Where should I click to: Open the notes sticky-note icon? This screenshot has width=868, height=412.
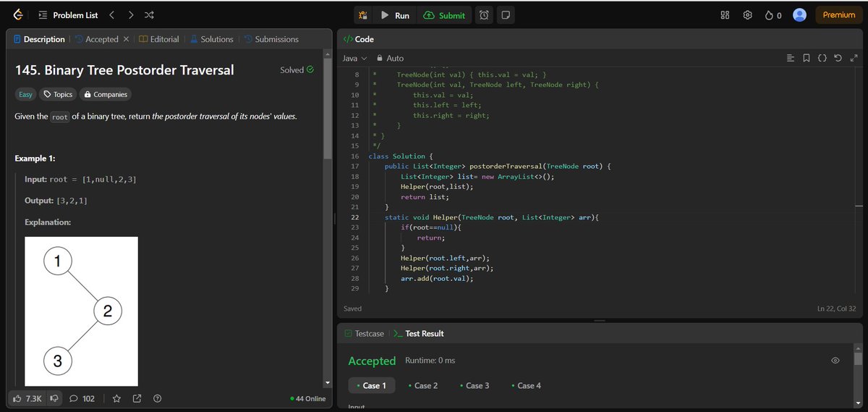tap(506, 15)
